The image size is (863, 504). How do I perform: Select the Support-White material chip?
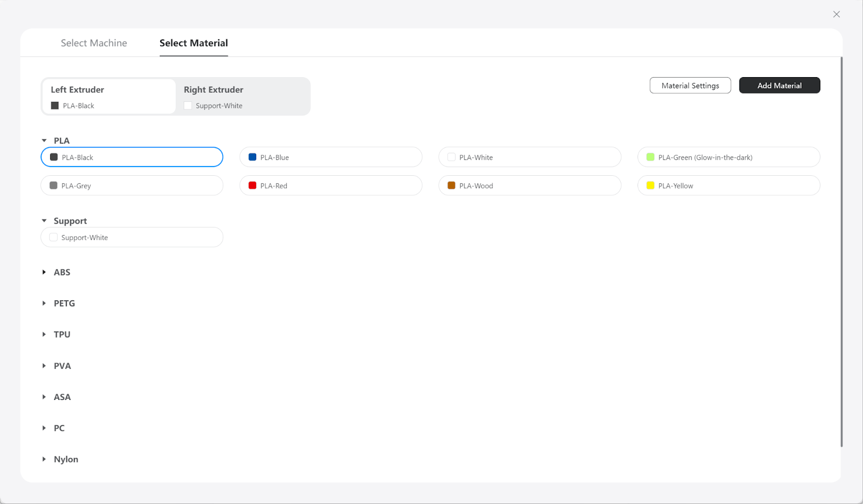click(132, 238)
